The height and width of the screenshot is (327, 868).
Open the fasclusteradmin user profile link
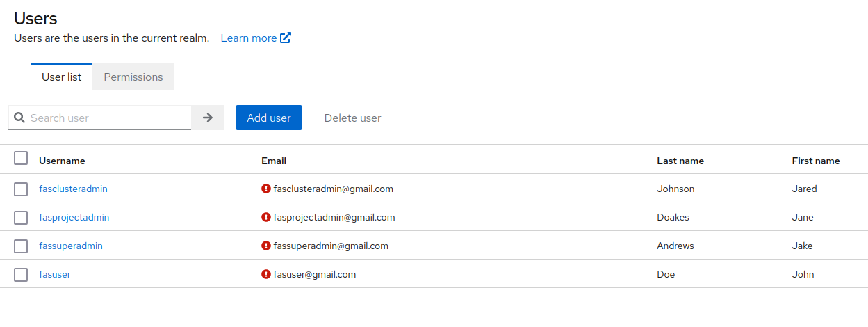(x=73, y=189)
